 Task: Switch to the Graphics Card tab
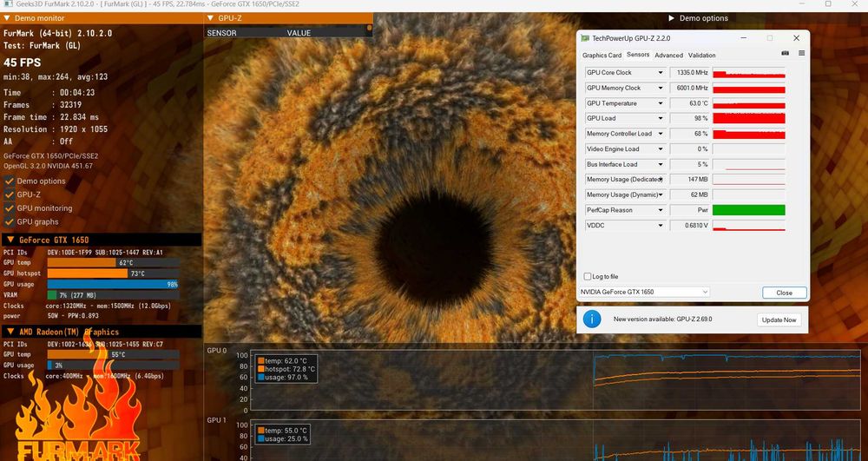click(x=602, y=56)
